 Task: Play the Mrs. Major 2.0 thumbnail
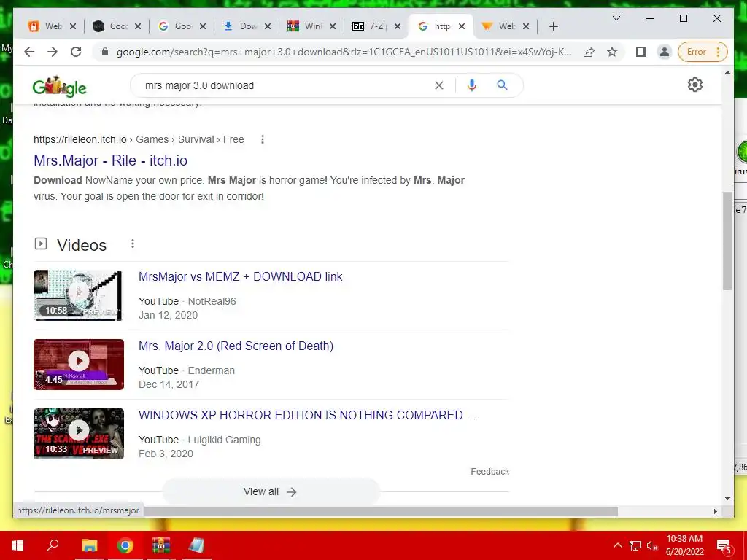point(79,365)
